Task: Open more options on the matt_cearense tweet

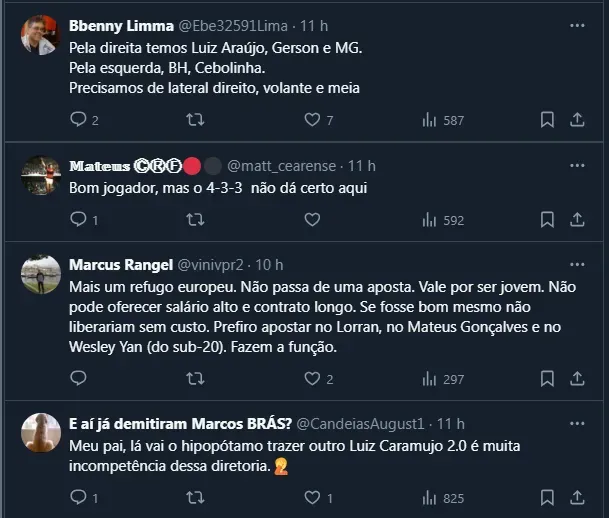Action: (x=577, y=165)
